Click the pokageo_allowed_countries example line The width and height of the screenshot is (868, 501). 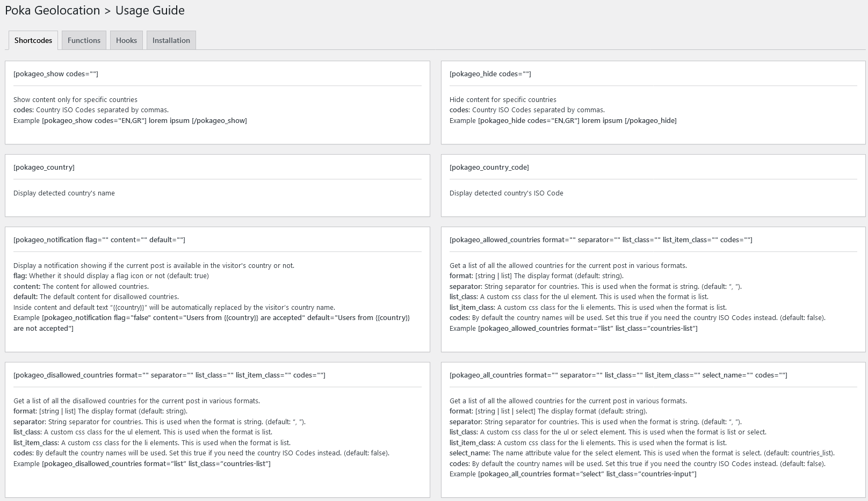point(588,329)
